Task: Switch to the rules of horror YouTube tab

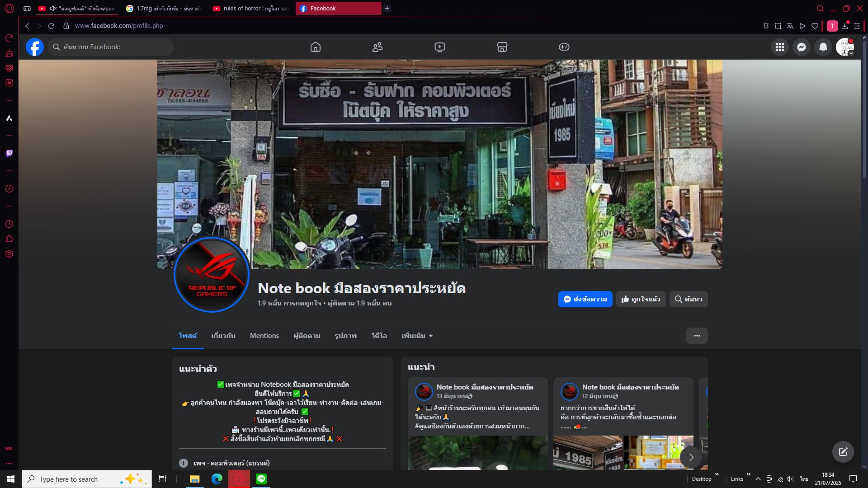Action: coord(251,8)
